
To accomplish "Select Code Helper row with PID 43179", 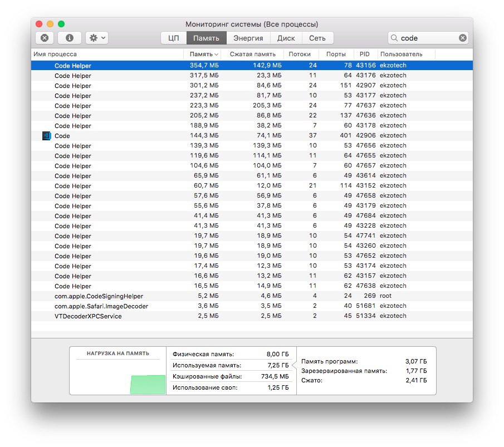I will (x=252, y=205).
